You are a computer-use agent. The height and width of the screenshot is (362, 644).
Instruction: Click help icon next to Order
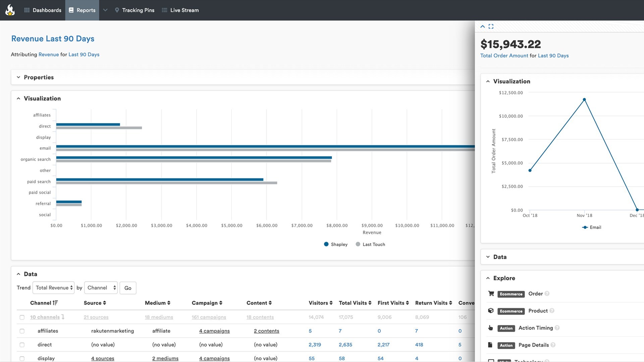tap(547, 294)
